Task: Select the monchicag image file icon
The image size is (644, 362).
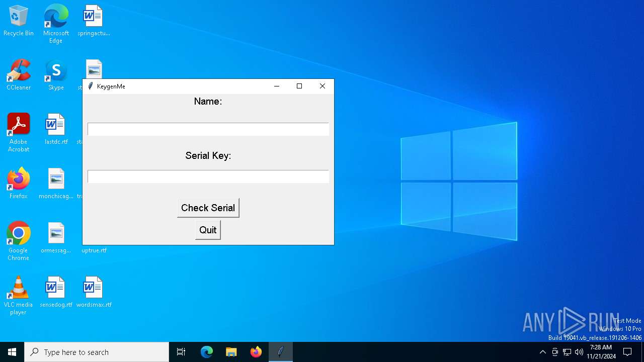Action: (56, 184)
